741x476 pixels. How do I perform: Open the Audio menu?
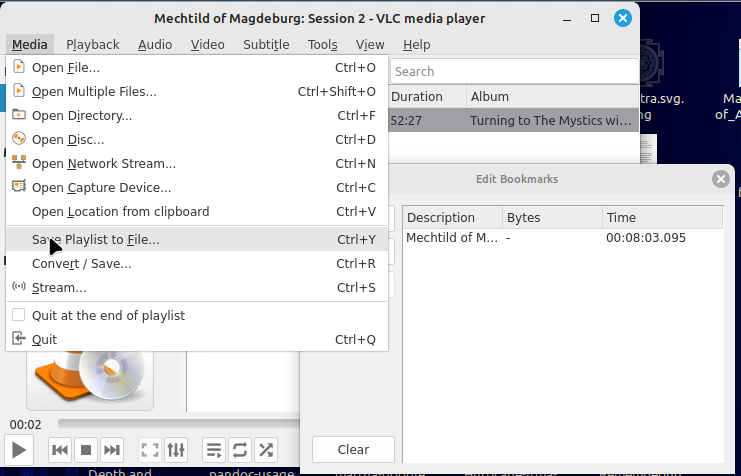pyautogui.click(x=155, y=45)
